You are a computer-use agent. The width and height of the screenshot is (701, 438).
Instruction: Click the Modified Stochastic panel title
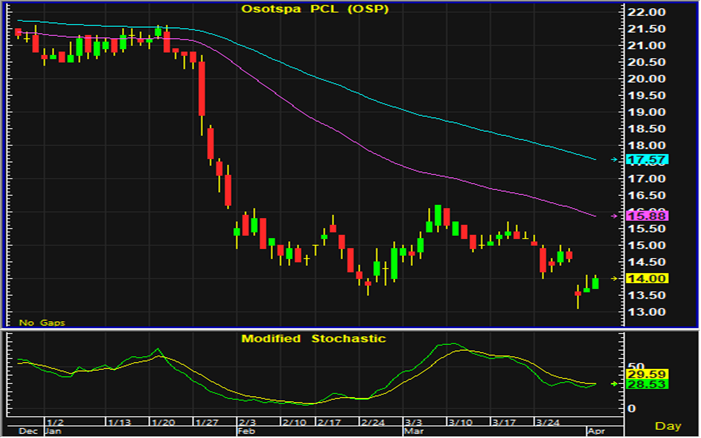(313, 339)
